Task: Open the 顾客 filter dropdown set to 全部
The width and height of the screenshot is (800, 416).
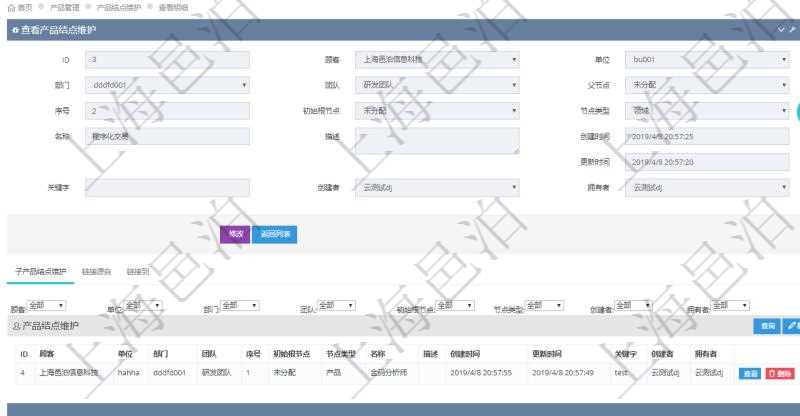Action: 46,305
